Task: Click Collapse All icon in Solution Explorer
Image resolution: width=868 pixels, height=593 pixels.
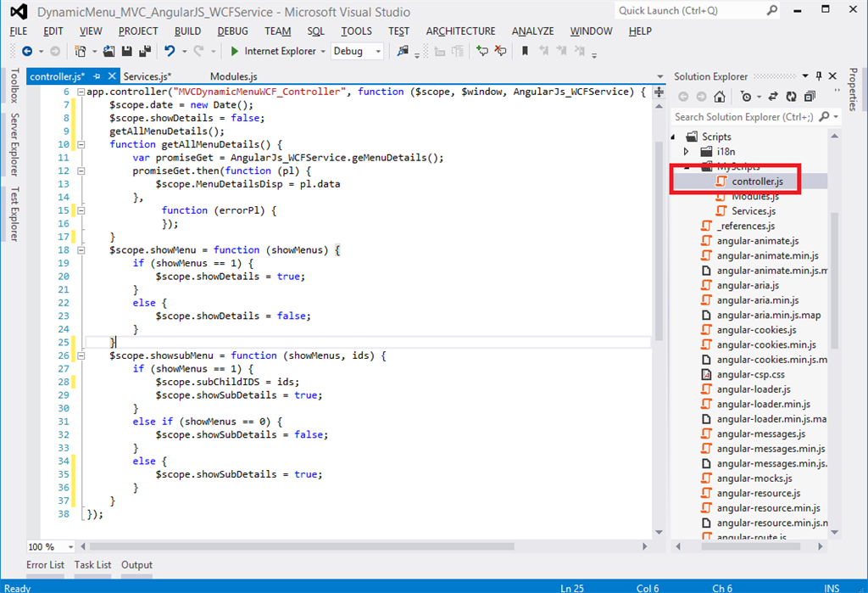Action: coord(810,97)
